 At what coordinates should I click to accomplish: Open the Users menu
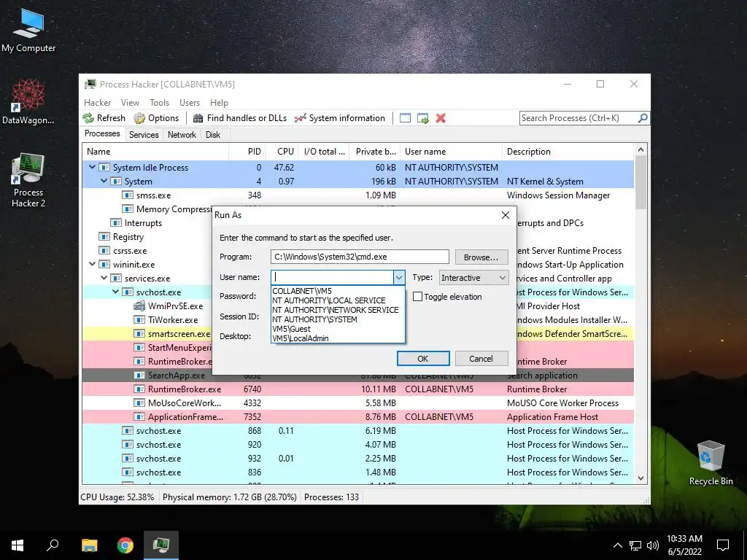190,102
